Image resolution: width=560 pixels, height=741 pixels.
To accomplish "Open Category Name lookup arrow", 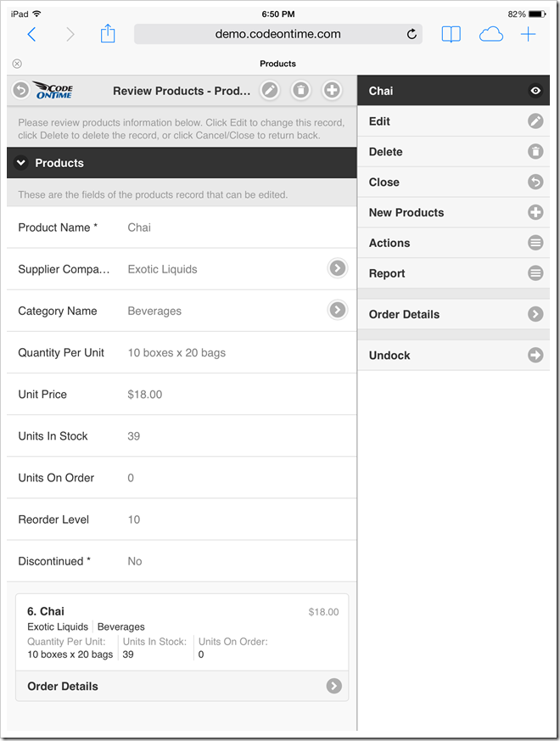I will point(338,310).
